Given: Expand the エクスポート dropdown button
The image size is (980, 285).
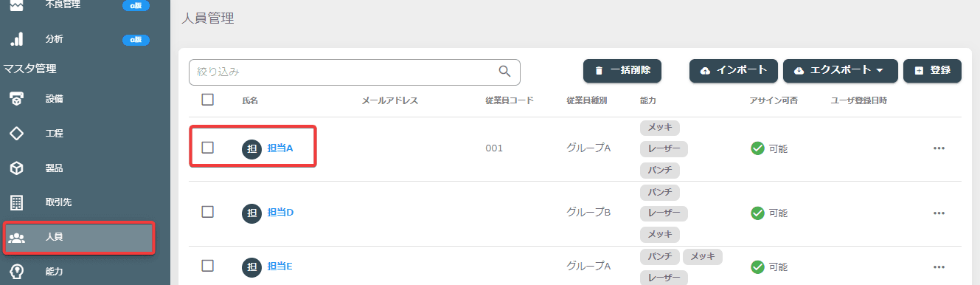Looking at the screenshot, I should [841, 70].
